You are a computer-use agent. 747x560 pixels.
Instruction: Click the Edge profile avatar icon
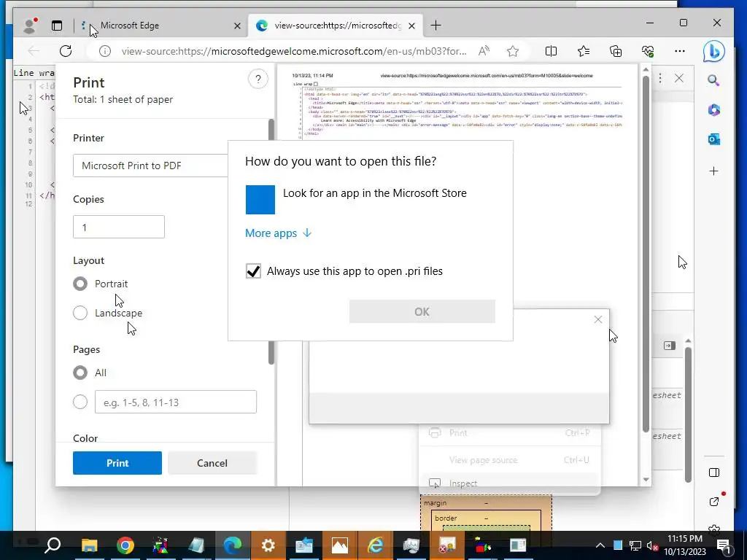point(30,26)
